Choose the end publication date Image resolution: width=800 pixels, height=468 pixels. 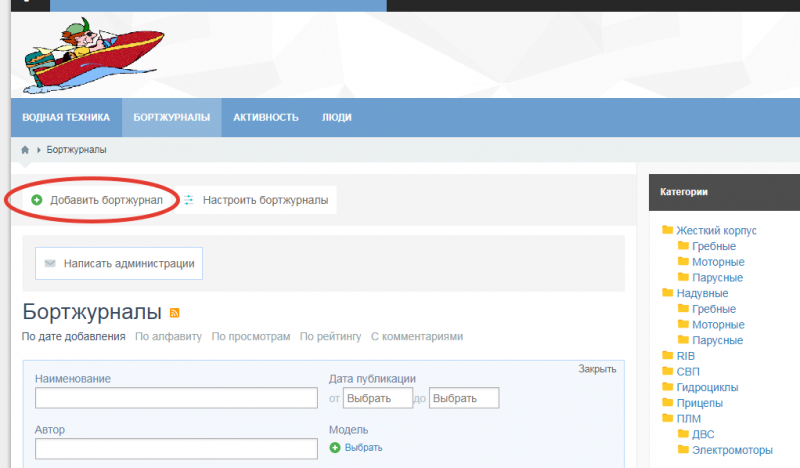point(464,398)
